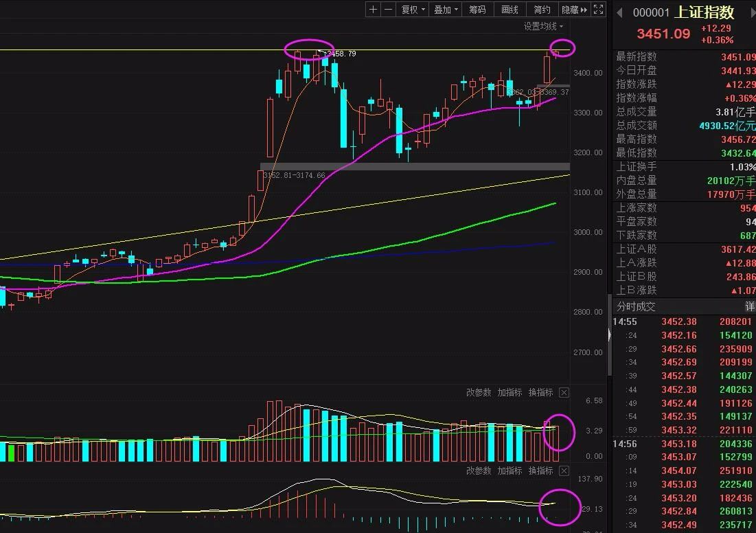The height and width of the screenshot is (533, 756).
Task: Click 改参数 in the volume panel
Action: (479, 393)
